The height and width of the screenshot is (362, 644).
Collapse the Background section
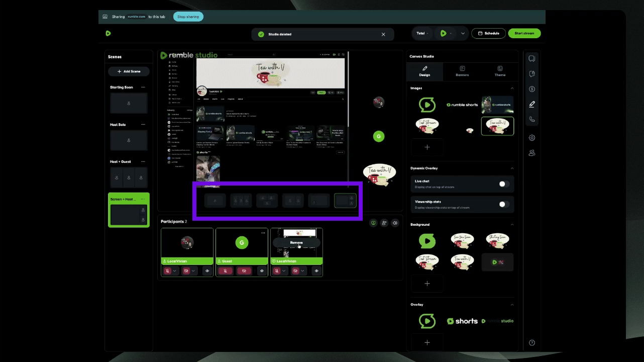(x=512, y=224)
